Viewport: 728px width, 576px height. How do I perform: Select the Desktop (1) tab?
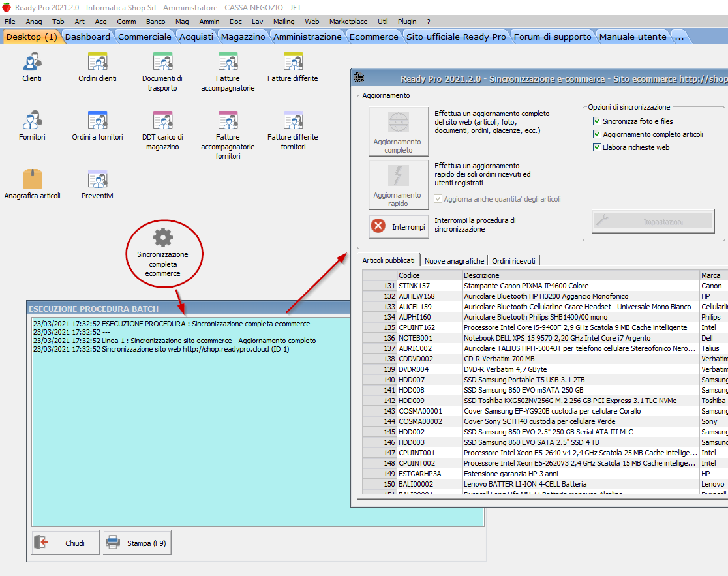[31, 37]
